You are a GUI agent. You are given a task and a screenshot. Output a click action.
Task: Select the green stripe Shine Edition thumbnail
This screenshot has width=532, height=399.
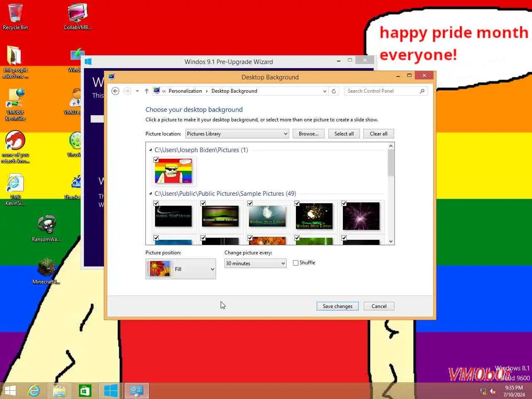pos(220,216)
